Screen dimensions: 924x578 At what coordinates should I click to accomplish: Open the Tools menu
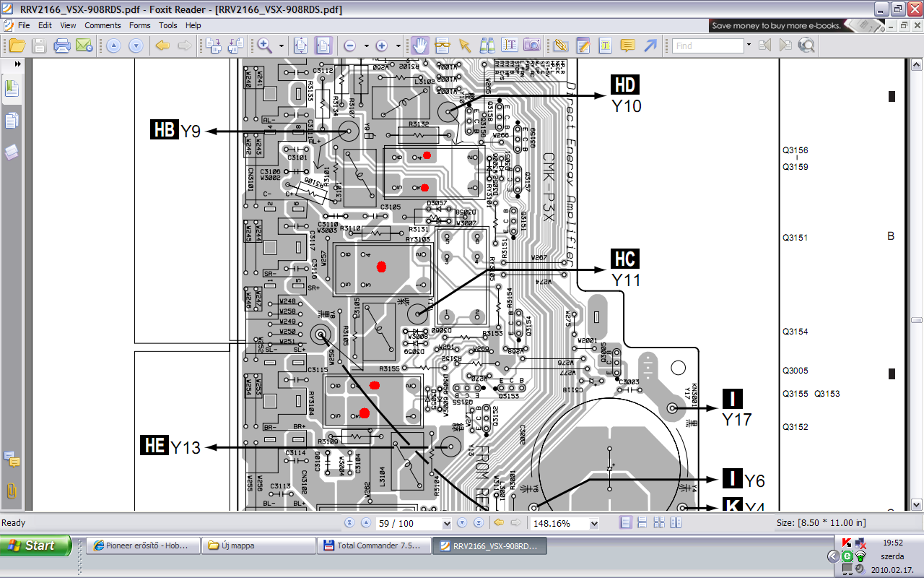168,25
